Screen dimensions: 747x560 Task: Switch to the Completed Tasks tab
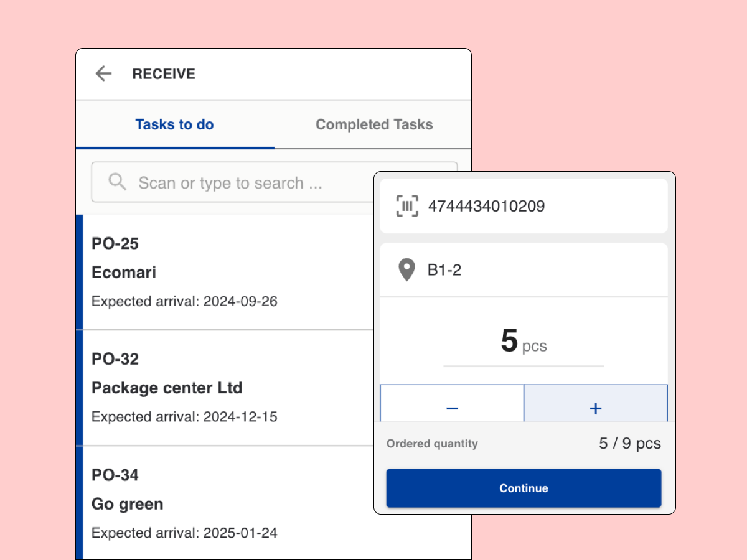click(374, 124)
